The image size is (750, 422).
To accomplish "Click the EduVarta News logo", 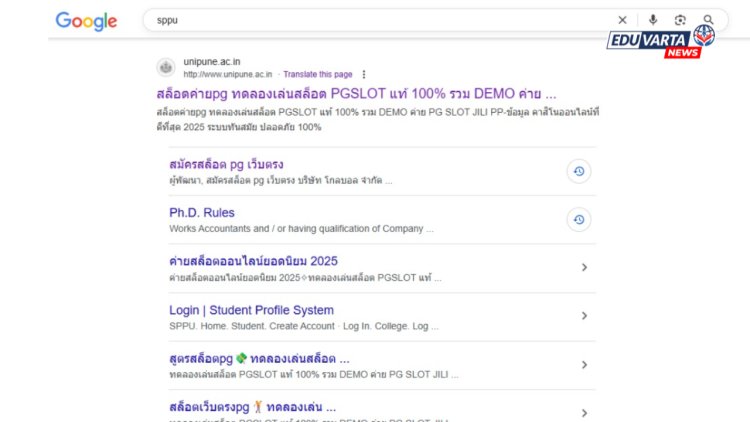I will pyautogui.click(x=661, y=41).
